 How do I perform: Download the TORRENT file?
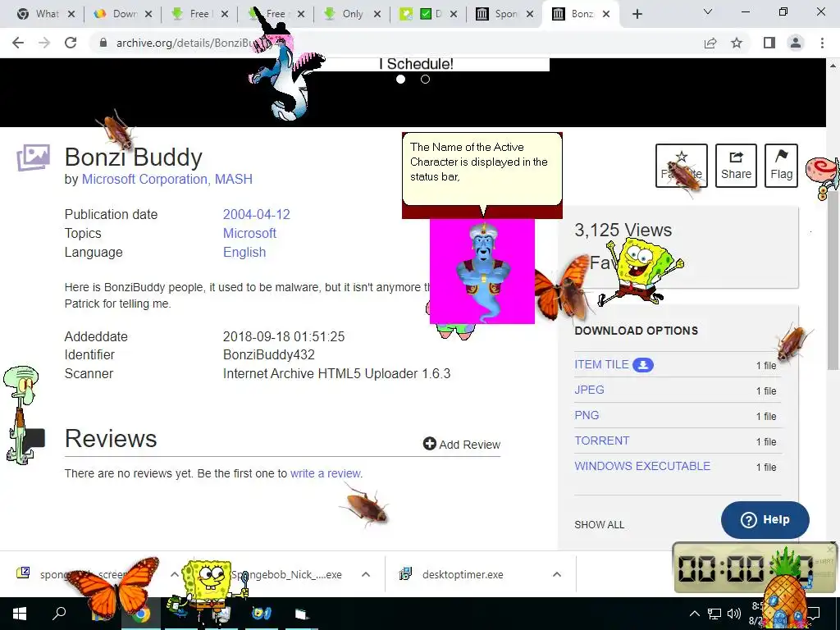point(601,441)
